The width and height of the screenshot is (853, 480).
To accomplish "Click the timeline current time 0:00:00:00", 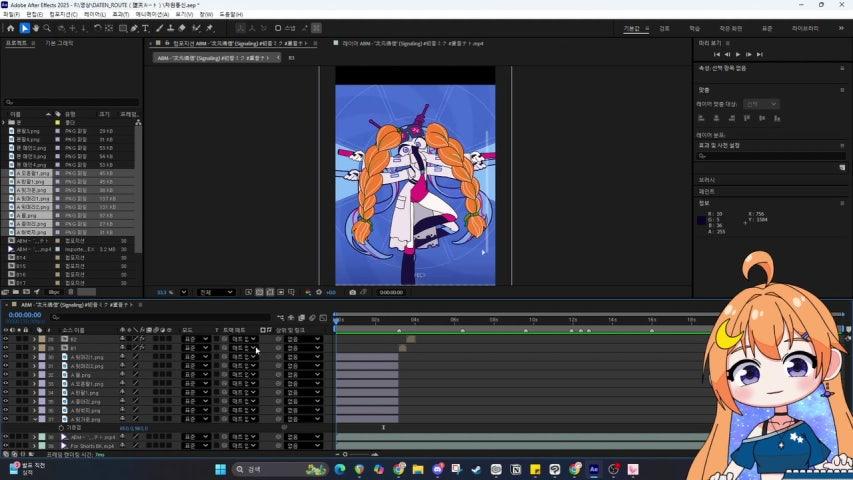I will [24, 315].
